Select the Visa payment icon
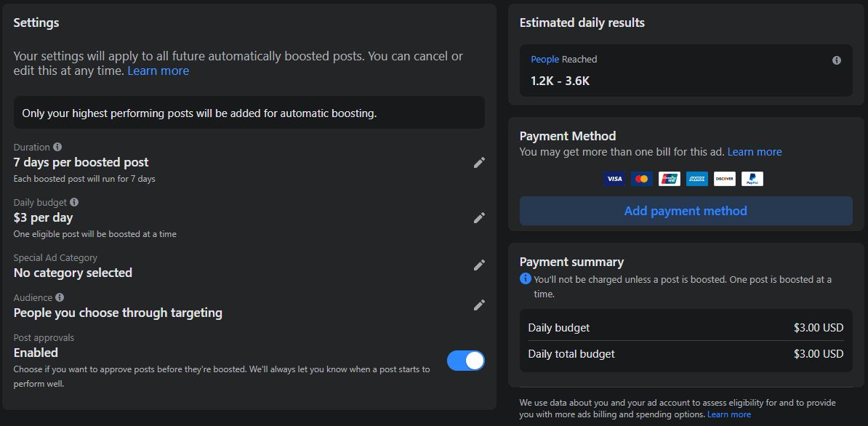The height and width of the screenshot is (426, 868). point(614,179)
